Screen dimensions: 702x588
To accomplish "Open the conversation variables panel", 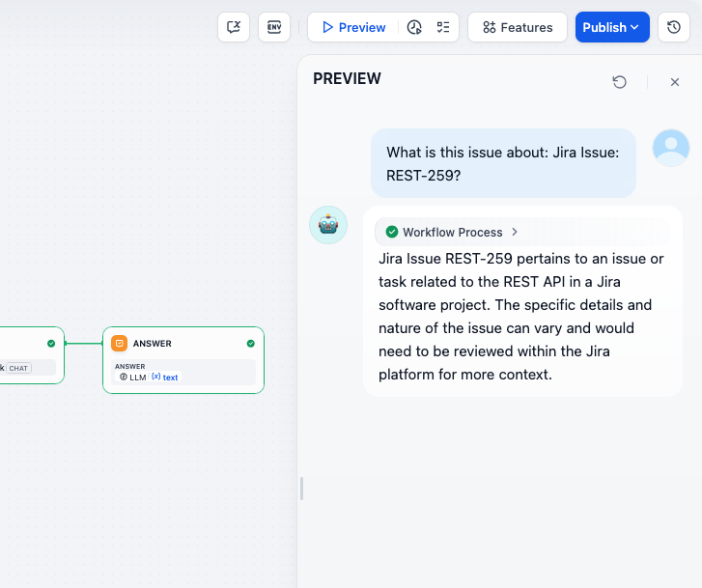I will tap(234, 27).
